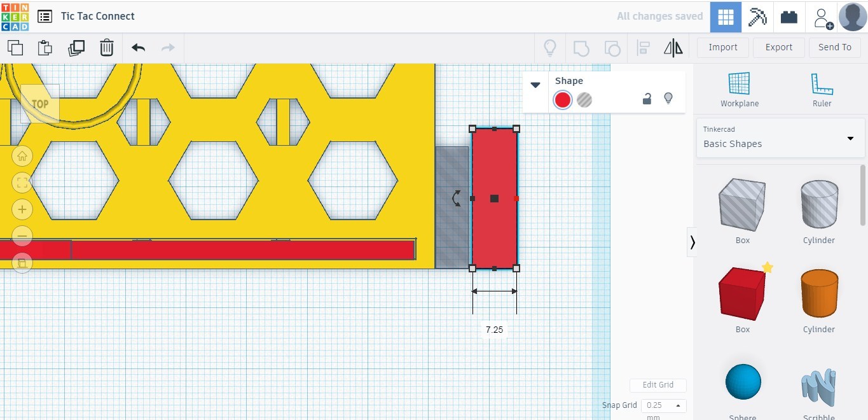The image size is (868, 420).
Task: Select the Ruler tool
Action: (x=822, y=90)
